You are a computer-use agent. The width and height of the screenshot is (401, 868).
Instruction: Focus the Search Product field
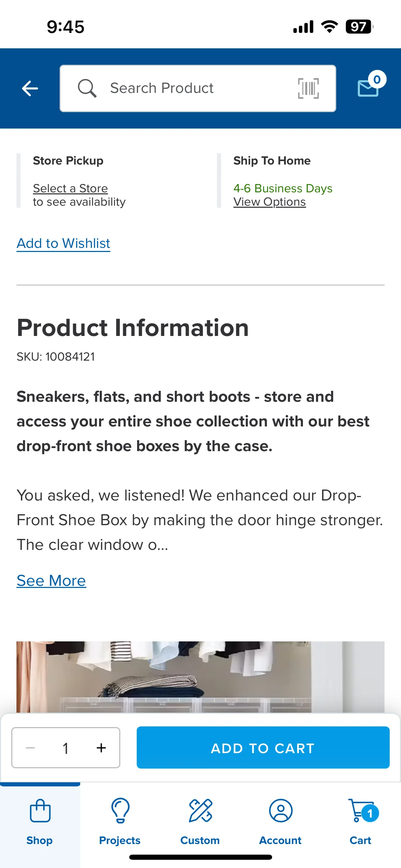coord(198,88)
